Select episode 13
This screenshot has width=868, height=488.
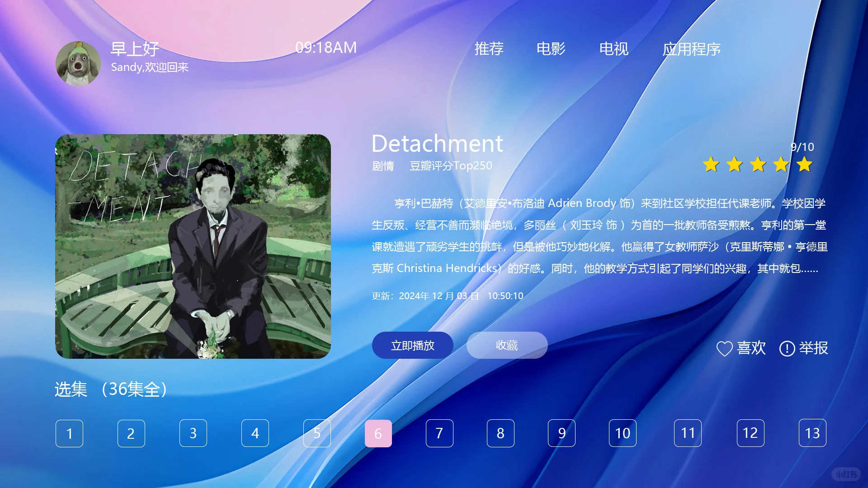coord(812,433)
